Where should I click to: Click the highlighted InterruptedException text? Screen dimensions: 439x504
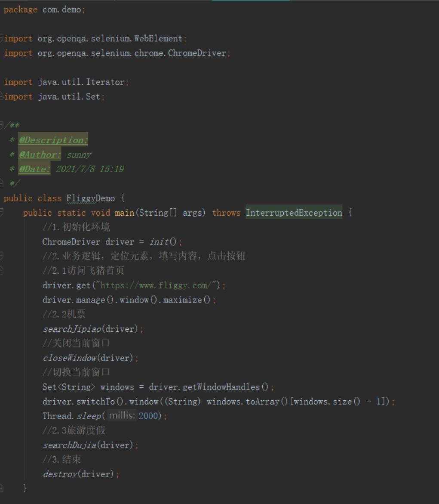(294, 213)
